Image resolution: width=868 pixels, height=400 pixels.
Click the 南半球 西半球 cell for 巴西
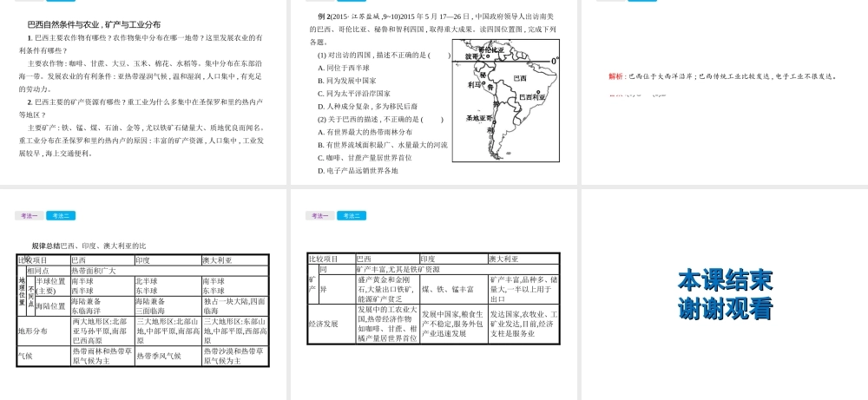(x=102, y=286)
